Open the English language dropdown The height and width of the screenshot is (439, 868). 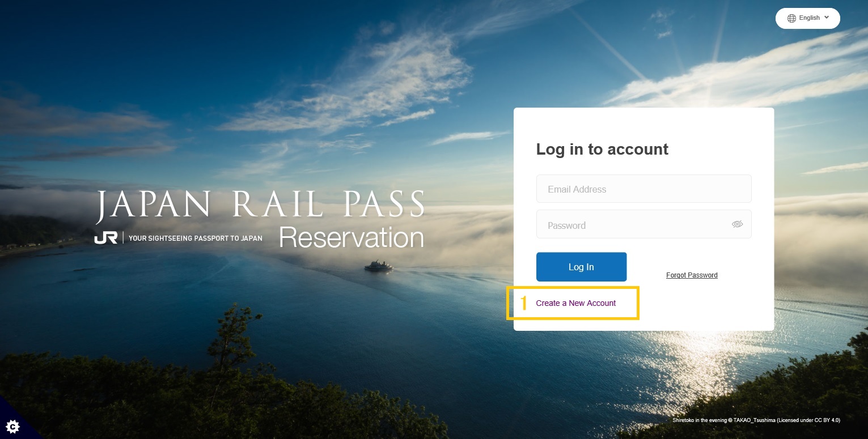(x=808, y=18)
